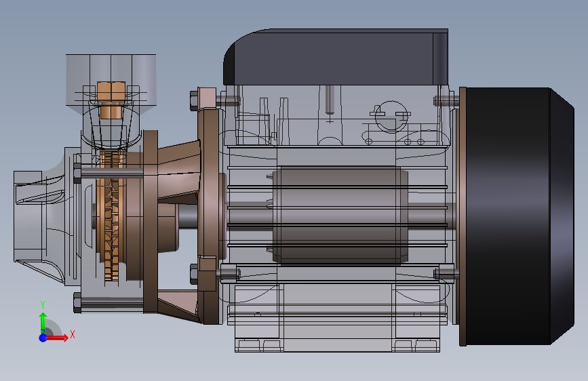Click the blue Z axis ball of the triad
Image resolution: width=588 pixels, height=381 pixels.
[43, 338]
